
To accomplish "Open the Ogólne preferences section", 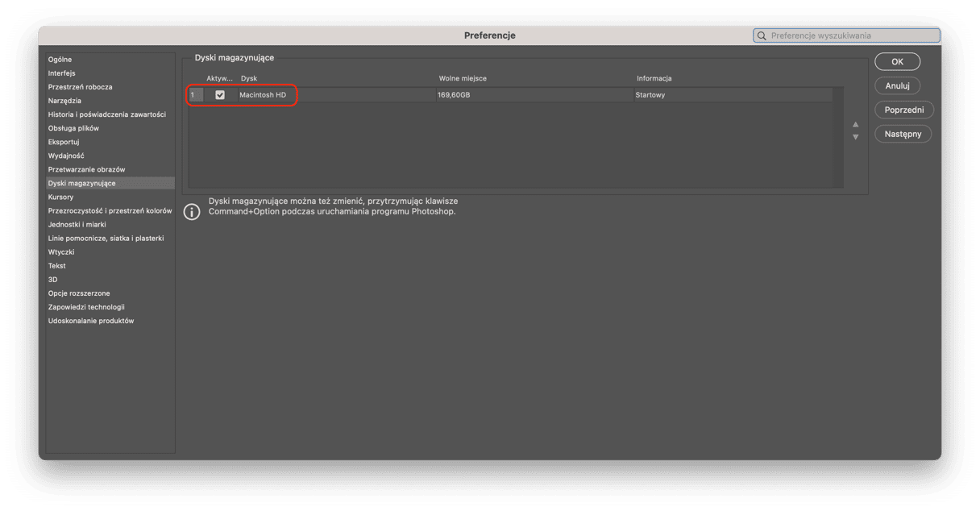I will coord(60,60).
